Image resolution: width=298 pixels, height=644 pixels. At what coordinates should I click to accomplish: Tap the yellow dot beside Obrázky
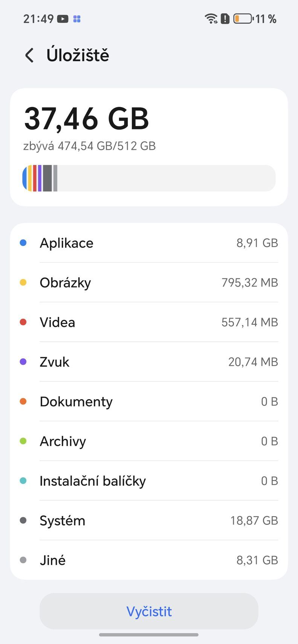(23, 282)
